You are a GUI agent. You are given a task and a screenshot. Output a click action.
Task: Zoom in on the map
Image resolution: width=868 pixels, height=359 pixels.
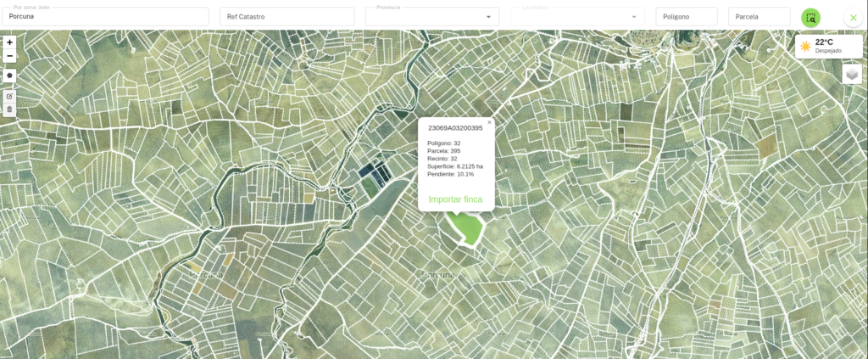click(9, 42)
